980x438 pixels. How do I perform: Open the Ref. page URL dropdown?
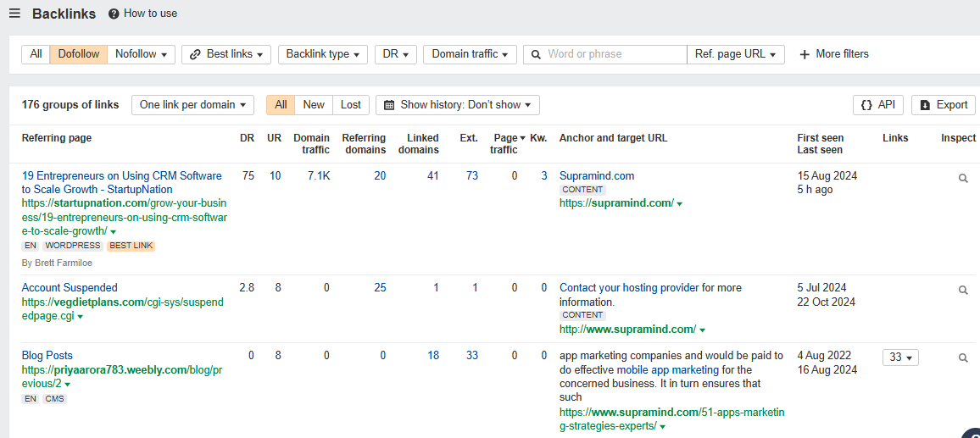[736, 53]
